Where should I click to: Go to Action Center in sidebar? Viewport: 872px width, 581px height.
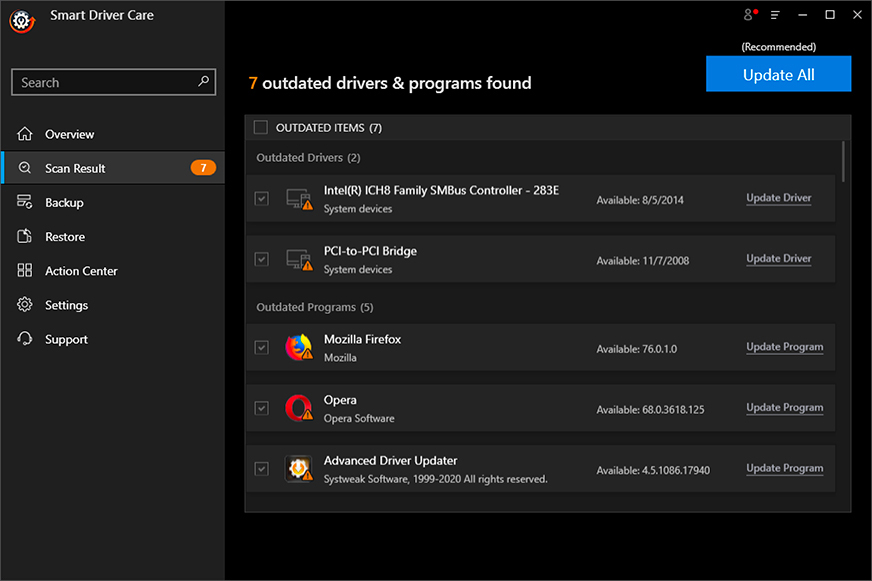pyautogui.click(x=81, y=271)
